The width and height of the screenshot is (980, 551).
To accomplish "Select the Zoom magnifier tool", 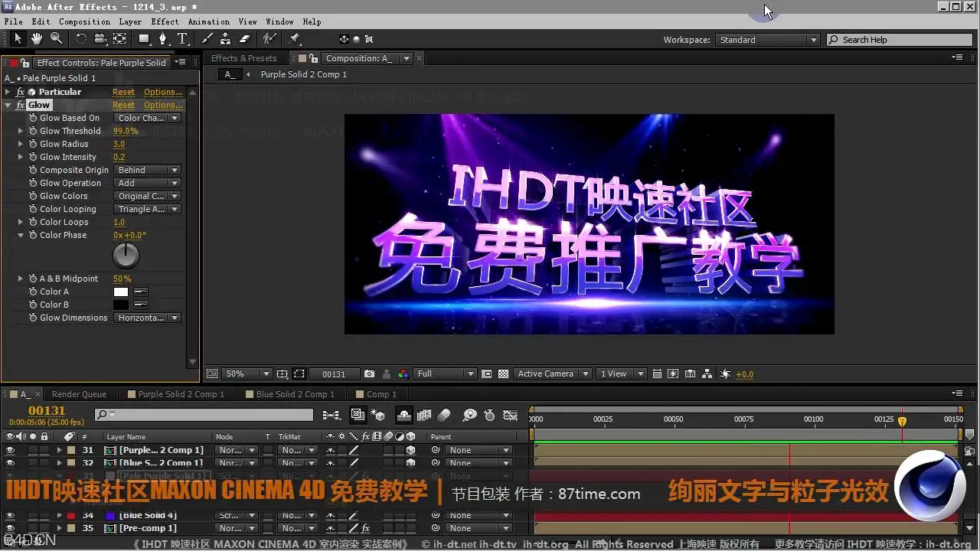I will tap(56, 38).
